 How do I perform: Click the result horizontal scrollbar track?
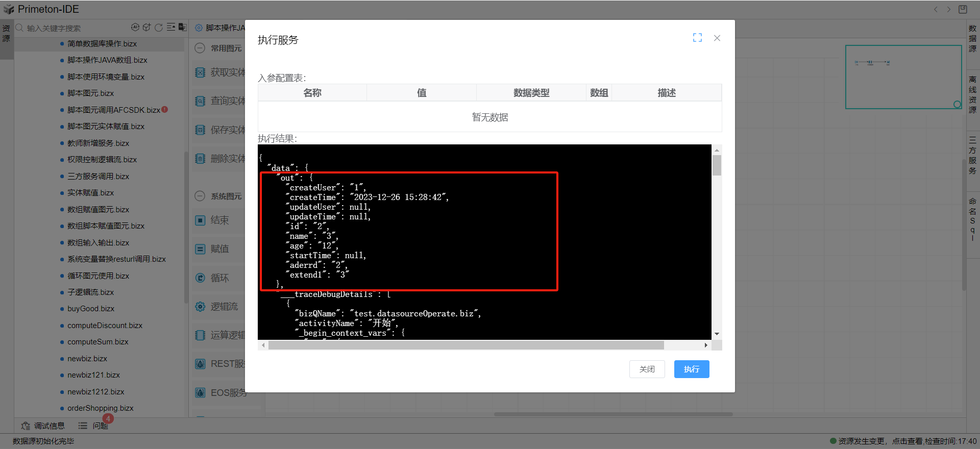click(684, 345)
